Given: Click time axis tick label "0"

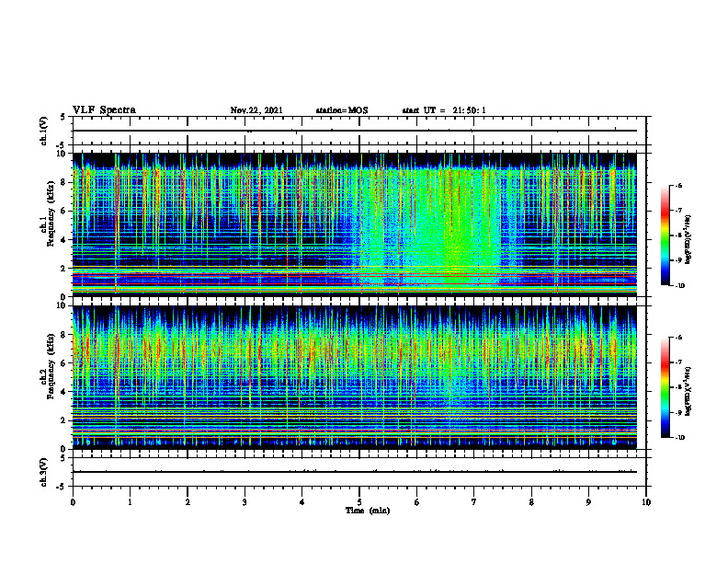Looking at the screenshot, I should tap(73, 502).
